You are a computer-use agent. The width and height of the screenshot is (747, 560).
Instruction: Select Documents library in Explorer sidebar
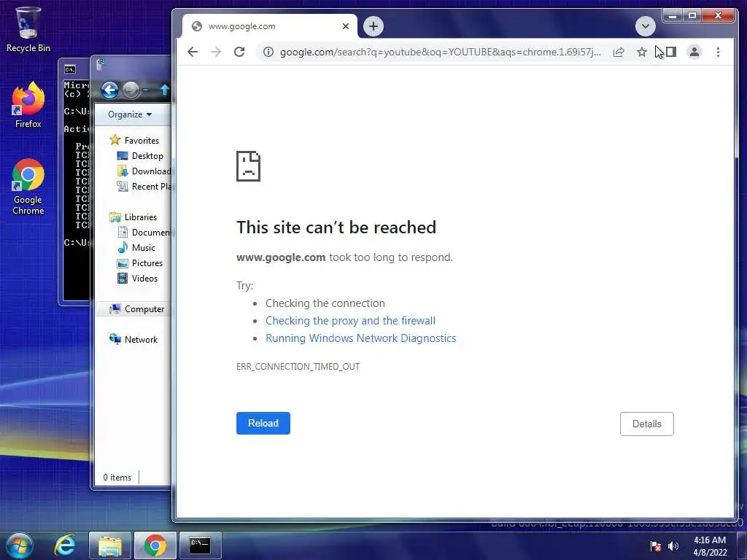point(144,233)
